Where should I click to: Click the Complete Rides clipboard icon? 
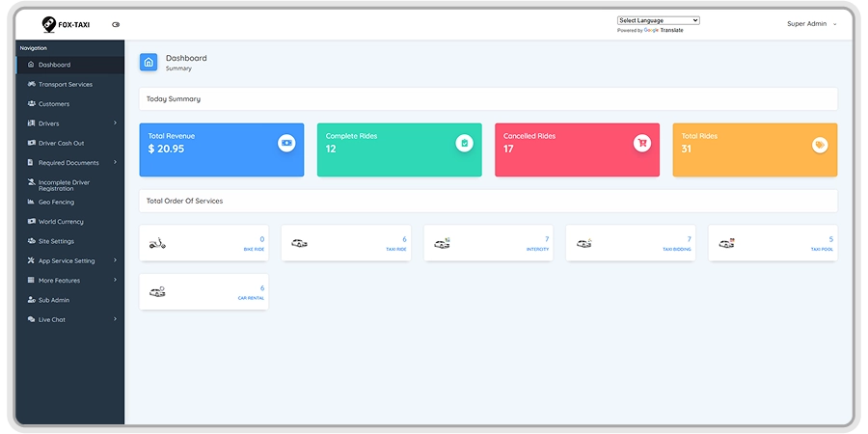(x=465, y=144)
